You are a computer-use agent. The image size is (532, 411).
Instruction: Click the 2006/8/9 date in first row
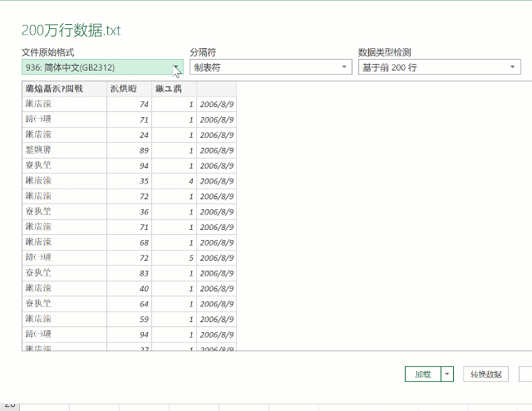[216, 104]
